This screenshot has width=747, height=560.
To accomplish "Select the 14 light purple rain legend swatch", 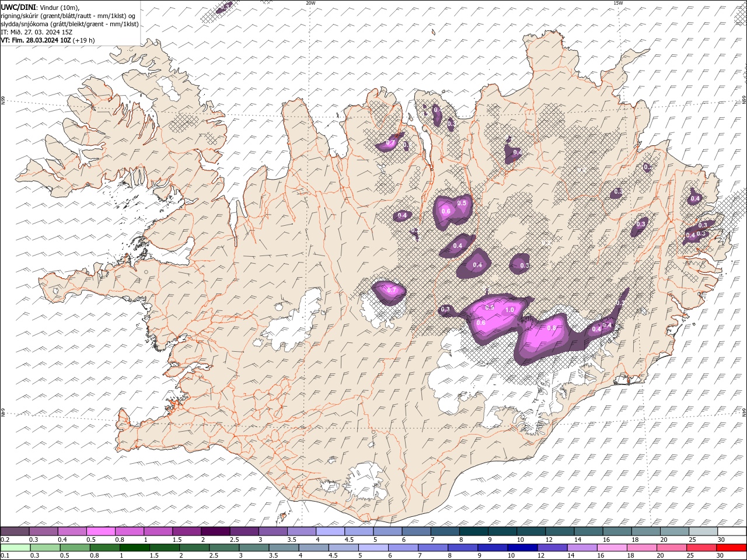I will (581, 547).
